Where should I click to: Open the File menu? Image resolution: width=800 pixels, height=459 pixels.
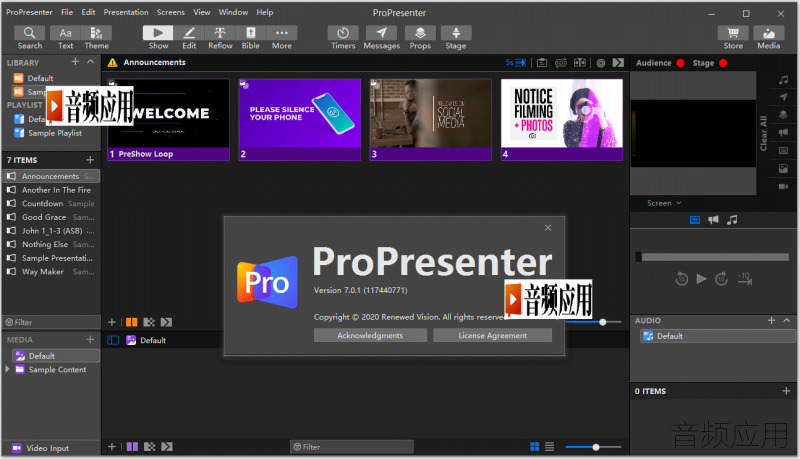(67, 12)
